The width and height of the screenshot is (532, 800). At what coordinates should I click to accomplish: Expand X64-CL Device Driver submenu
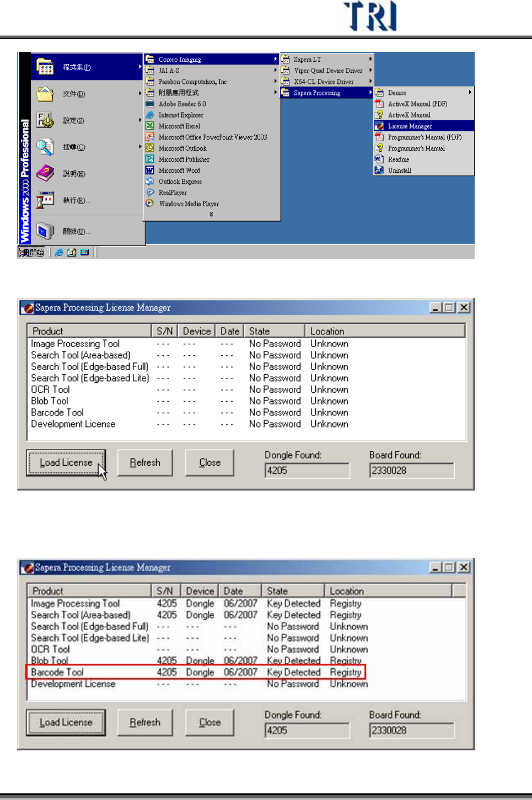pos(327,81)
